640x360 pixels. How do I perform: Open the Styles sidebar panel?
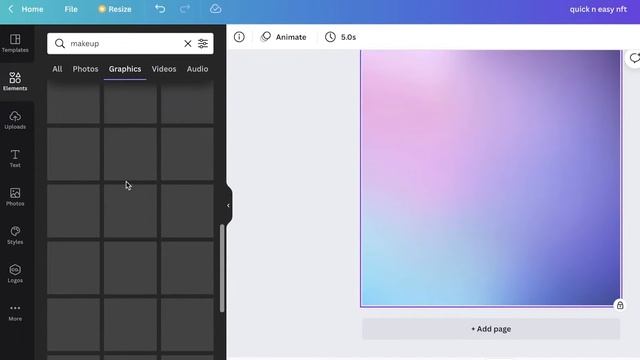[x=15, y=235]
